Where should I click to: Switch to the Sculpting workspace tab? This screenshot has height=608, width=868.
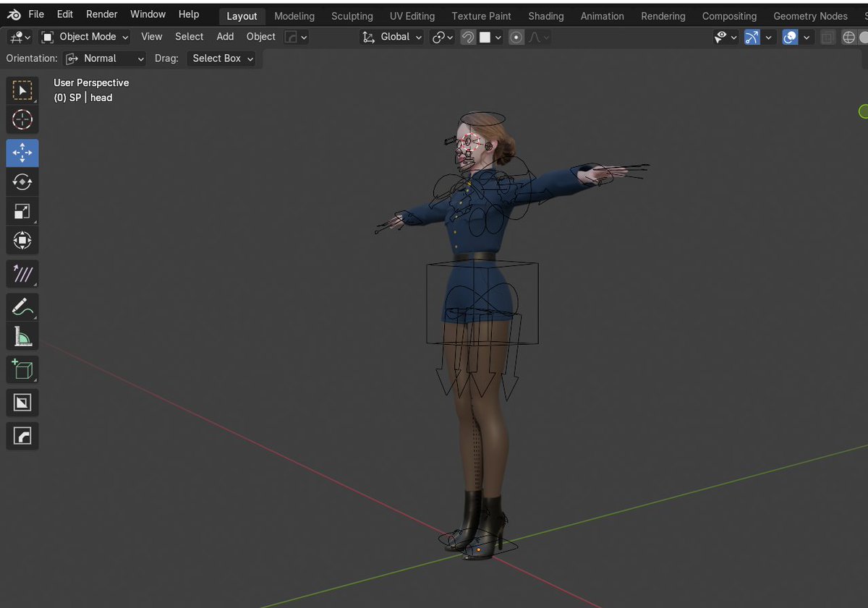point(352,16)
